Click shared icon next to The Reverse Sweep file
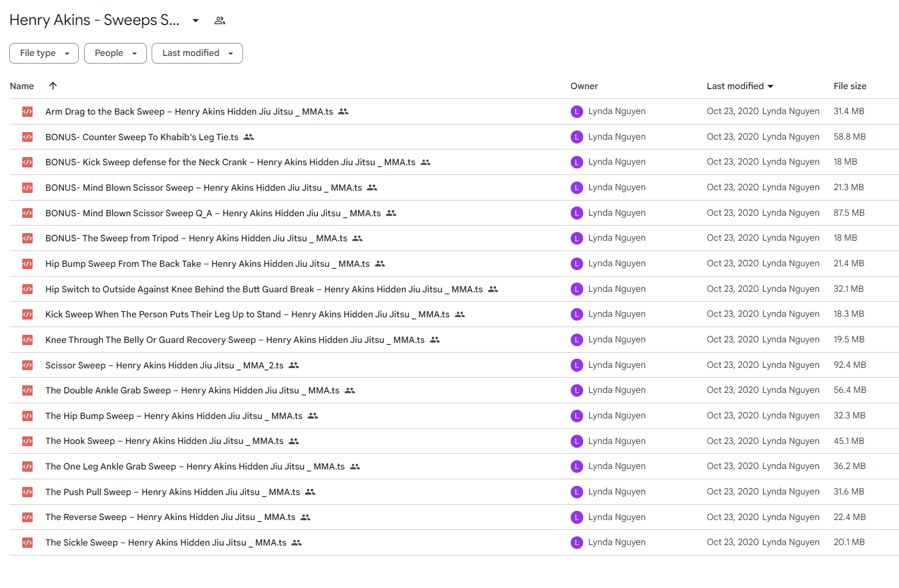Screen dimensions: 899x588 (x=305, y=517)
